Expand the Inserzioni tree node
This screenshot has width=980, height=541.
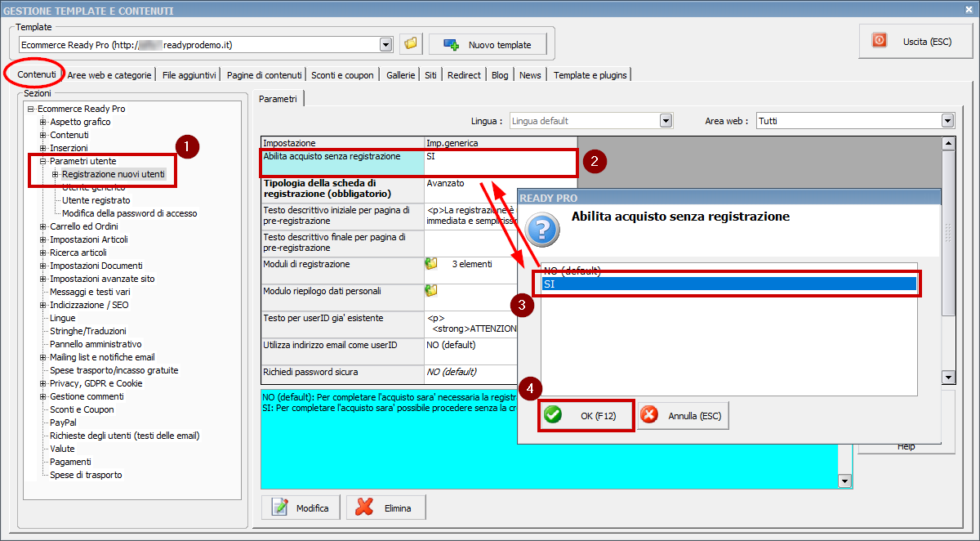[x=43, y=148]
